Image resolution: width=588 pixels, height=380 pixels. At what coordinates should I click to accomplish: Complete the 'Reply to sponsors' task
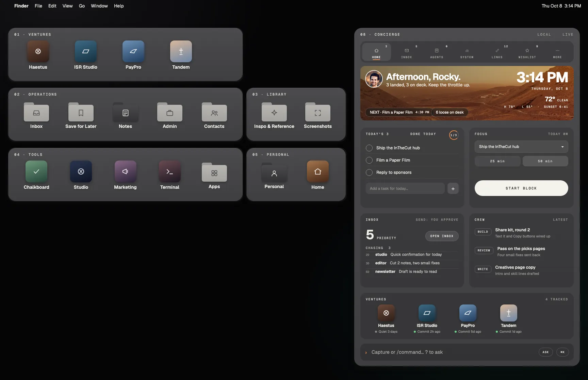[369, 172]
